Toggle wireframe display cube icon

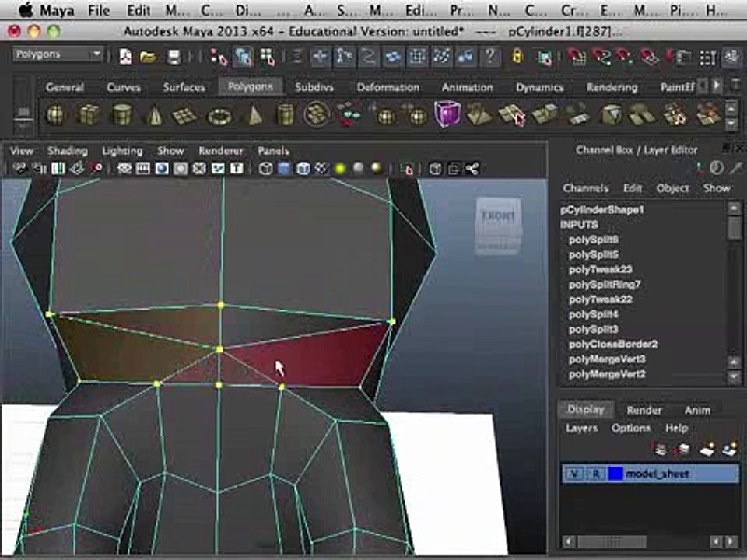click(x=266, y=169)
